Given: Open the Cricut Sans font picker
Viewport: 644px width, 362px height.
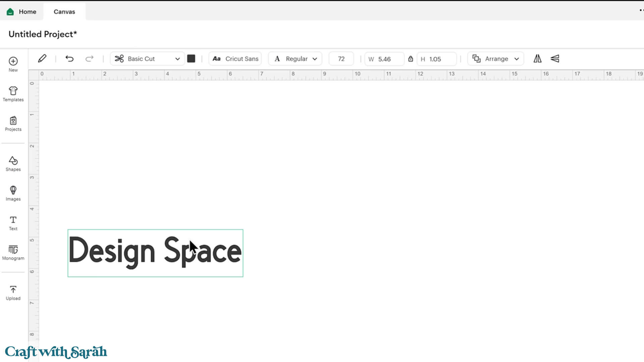Looking at the screenshot, I should coord(235,59).
